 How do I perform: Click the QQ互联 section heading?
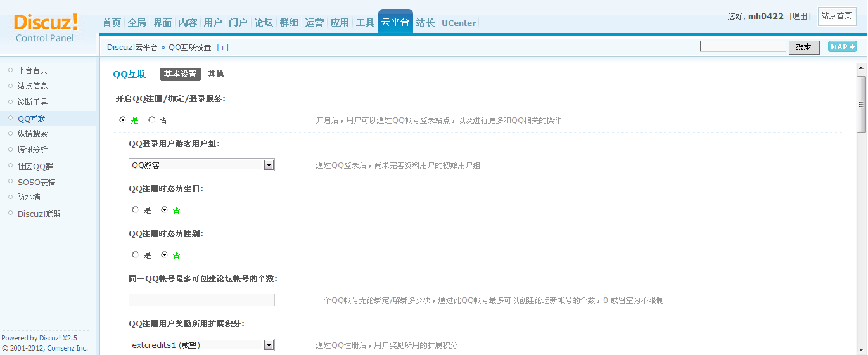[x=130, y=74]
